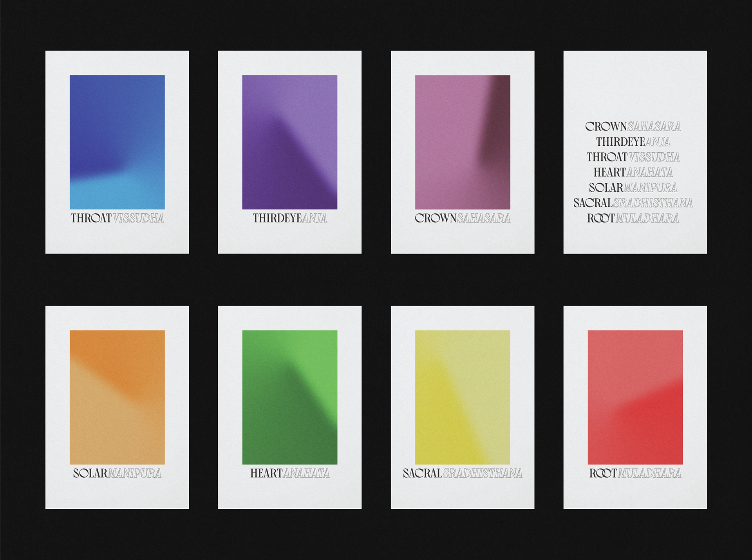Click SACRAL SRADHISTHANA line in the list card
This screenshot has width=752, height=560.
tap(633, 203)
